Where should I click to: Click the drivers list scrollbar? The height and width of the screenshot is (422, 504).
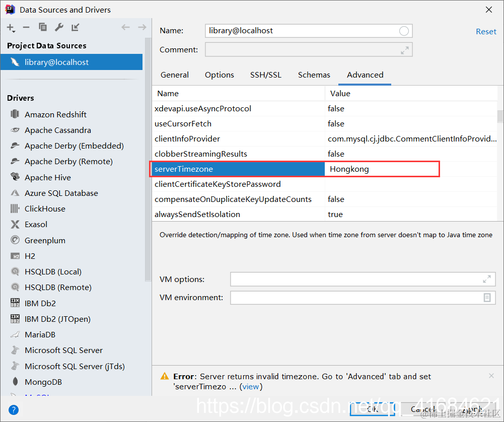tap(148, 159)
